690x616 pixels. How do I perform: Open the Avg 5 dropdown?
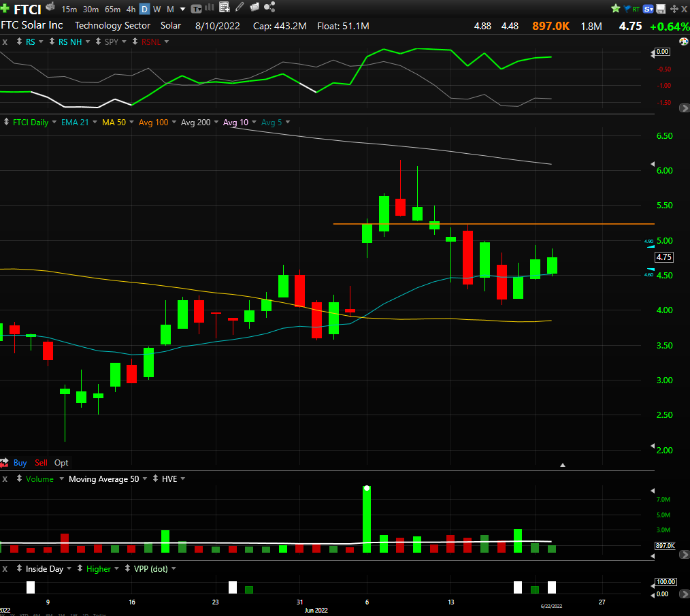coord(288,122)
